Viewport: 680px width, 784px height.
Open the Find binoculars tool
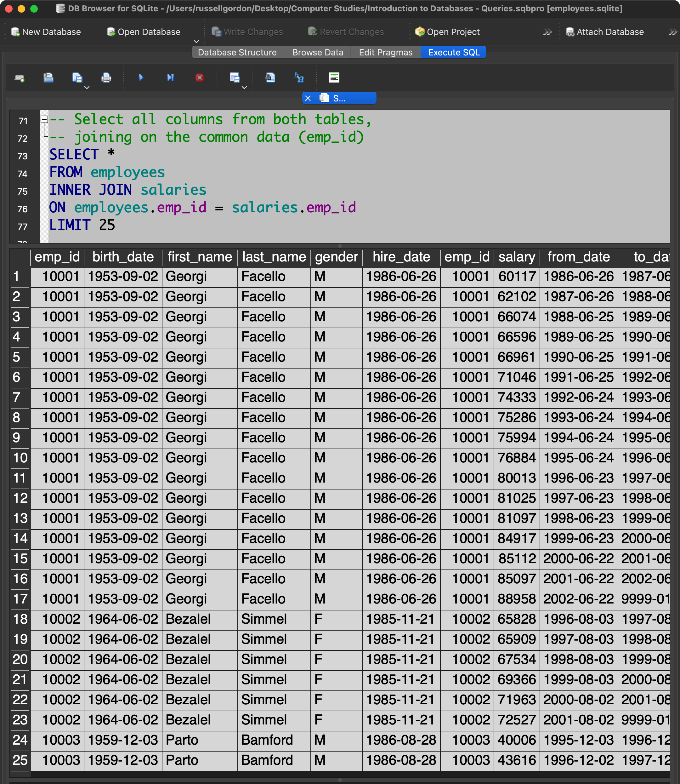(270, 78)
